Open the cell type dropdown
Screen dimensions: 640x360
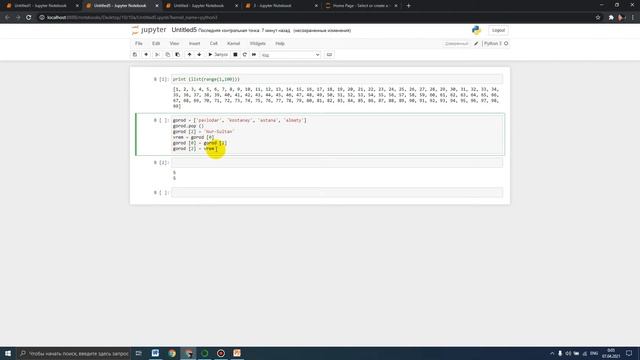click(291, 55)
